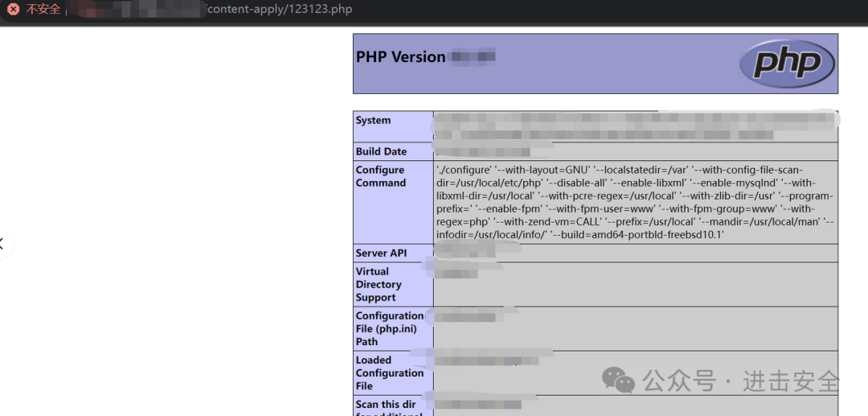Image resolution: width=868 pixels, height=416 pixels.
Task: Click the Loaded Configuration File label
Action: pos(390,373)
